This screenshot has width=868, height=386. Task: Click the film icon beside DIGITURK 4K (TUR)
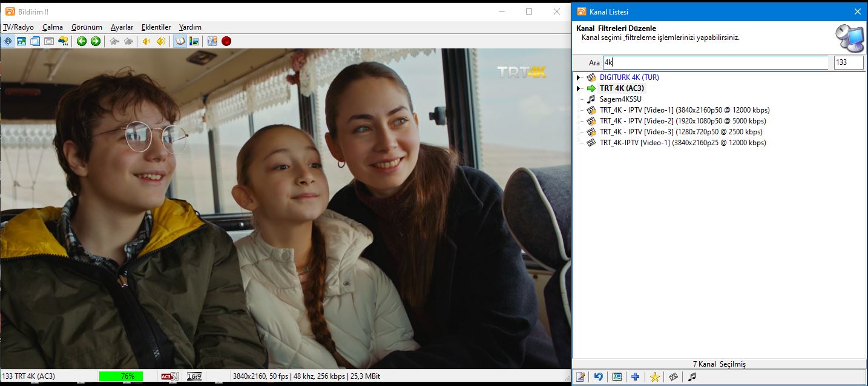tap(591, 77)
